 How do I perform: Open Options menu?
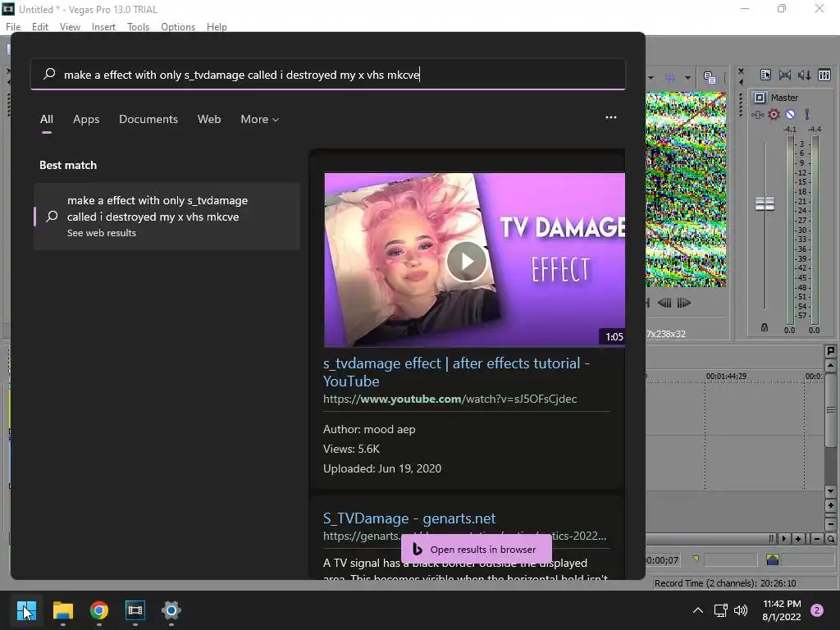click(x=178, y=27)
